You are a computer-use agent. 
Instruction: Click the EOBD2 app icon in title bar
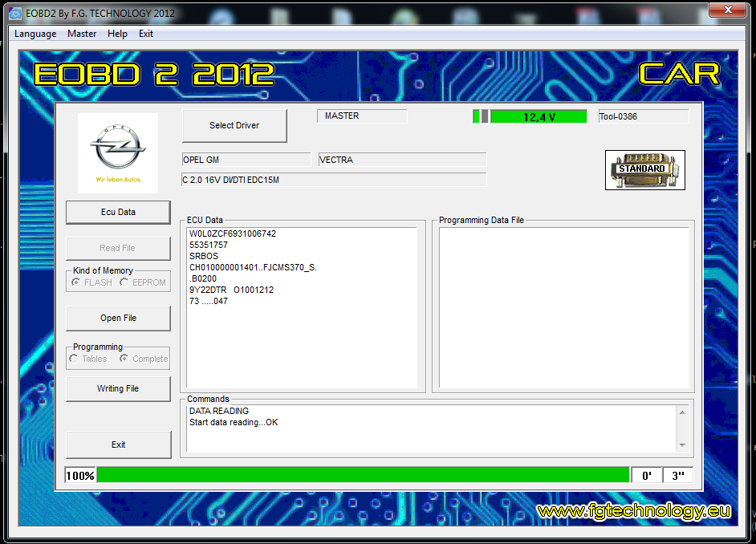coord(15,13)
